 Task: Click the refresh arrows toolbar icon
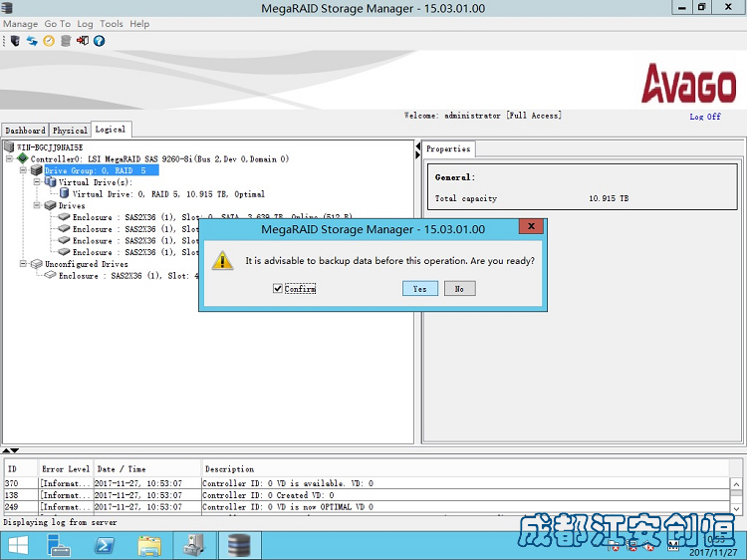[x=32, y=41]
